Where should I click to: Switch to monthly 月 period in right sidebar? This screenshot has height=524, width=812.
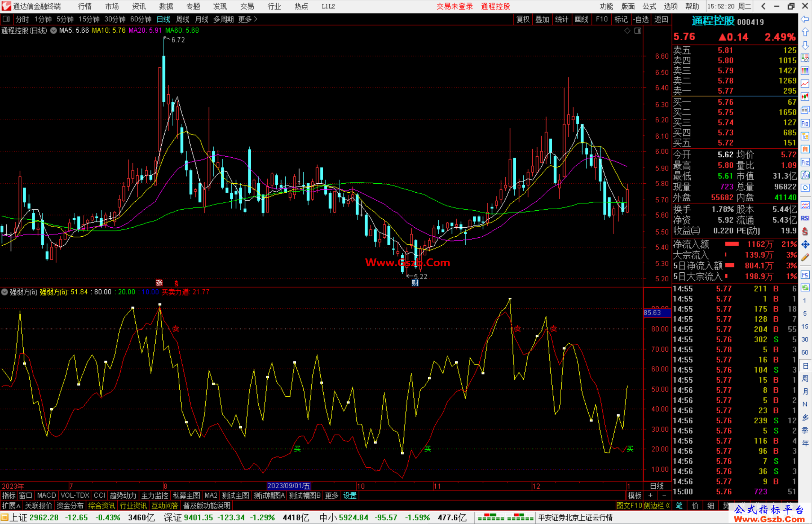coord(805,391)
